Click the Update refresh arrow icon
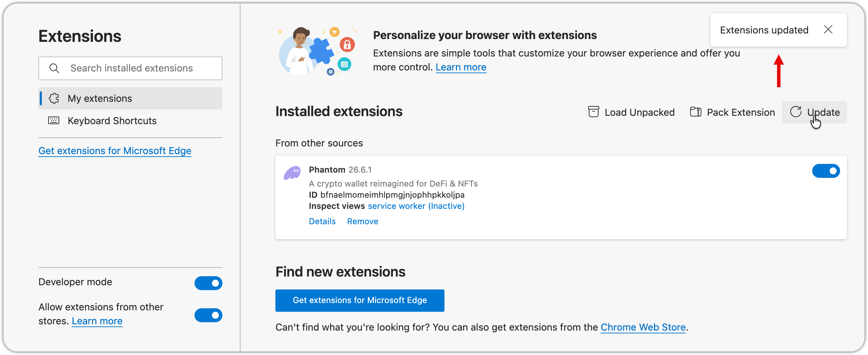Screen dimensions: 868x355 (795, 112)
